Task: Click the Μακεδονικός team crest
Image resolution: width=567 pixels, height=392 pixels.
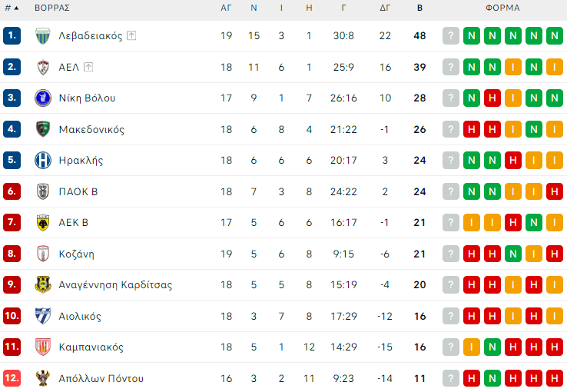Action: click(x=43, y=129)
